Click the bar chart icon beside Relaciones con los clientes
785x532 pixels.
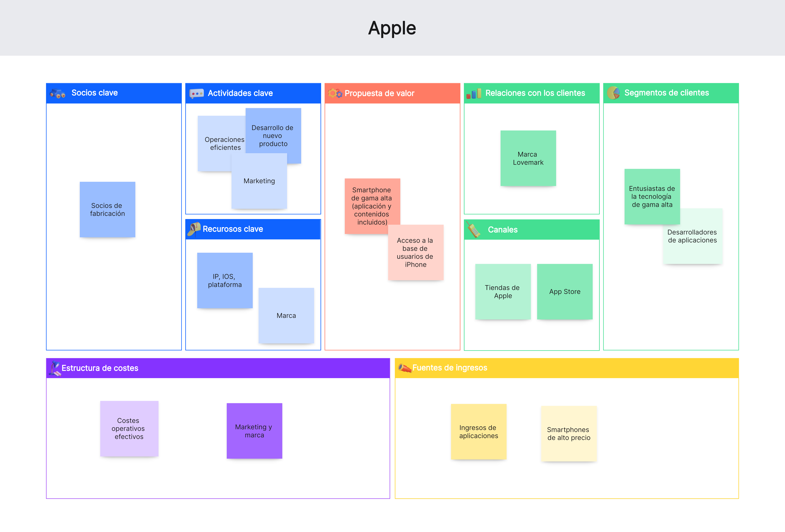474,94
